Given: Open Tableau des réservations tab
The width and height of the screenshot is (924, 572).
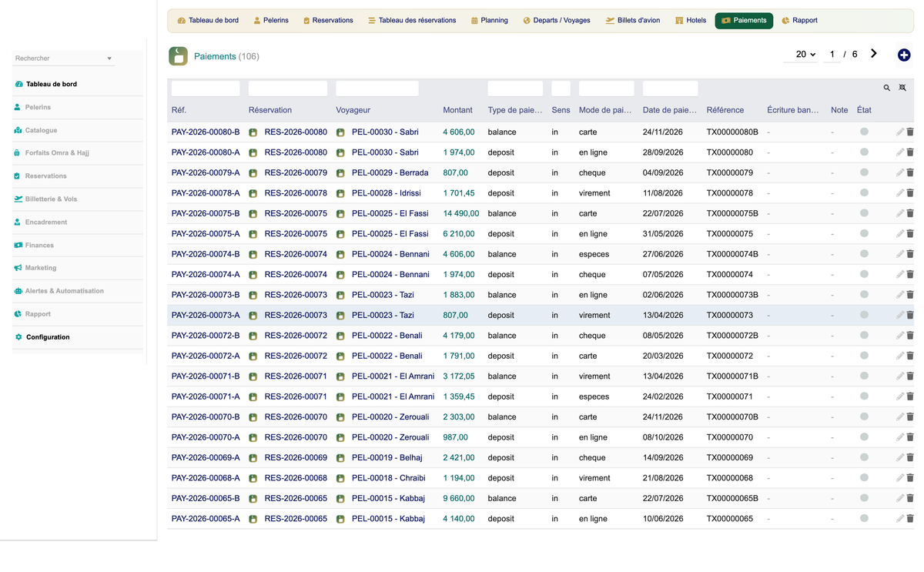Looking at the screenshot, I should click(412, 21).
